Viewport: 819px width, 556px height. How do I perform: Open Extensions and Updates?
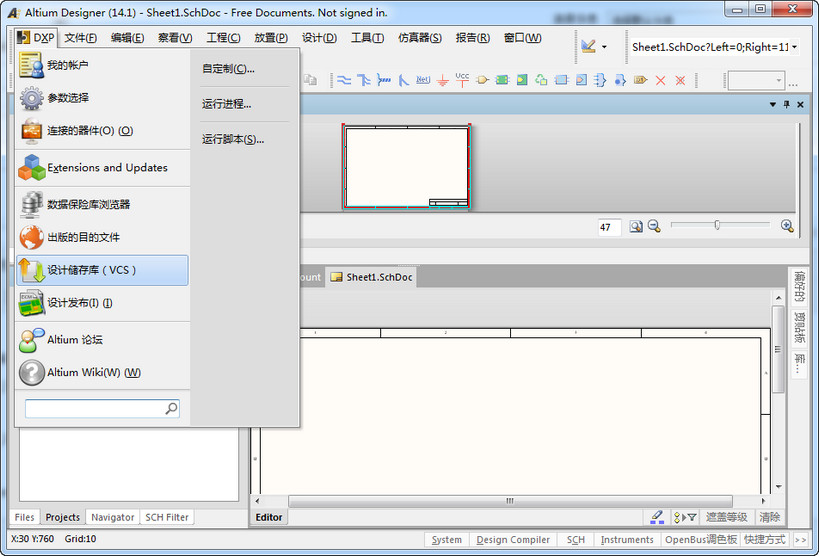[102, 168]
